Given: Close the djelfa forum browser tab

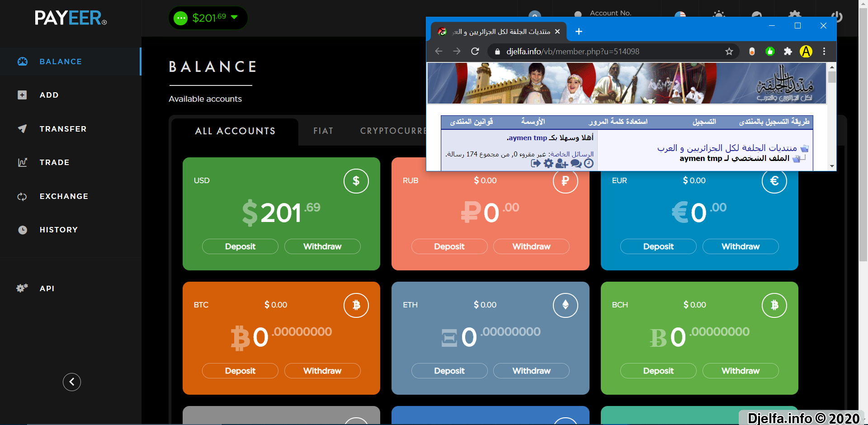Looking at the screenshot, I should (x=557, y=32).
